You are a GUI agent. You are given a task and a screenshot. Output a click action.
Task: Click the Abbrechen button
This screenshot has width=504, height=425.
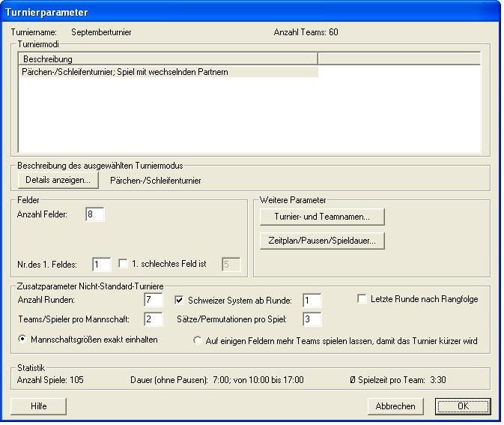coord(395,406)
